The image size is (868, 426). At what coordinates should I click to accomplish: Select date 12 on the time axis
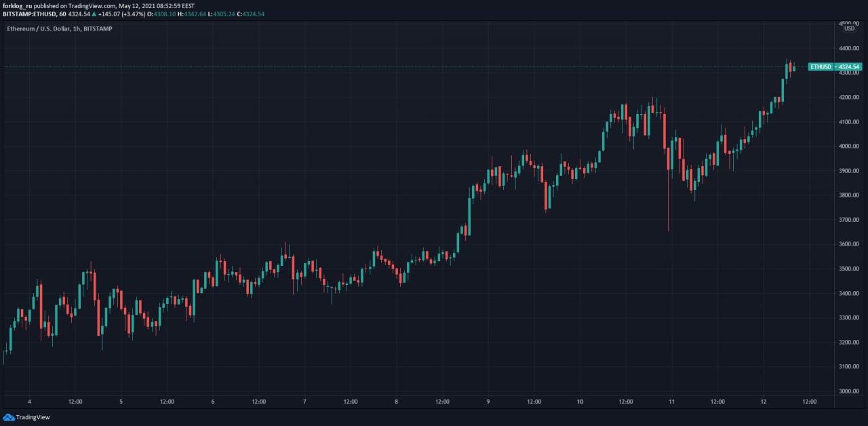click(764, 402)
